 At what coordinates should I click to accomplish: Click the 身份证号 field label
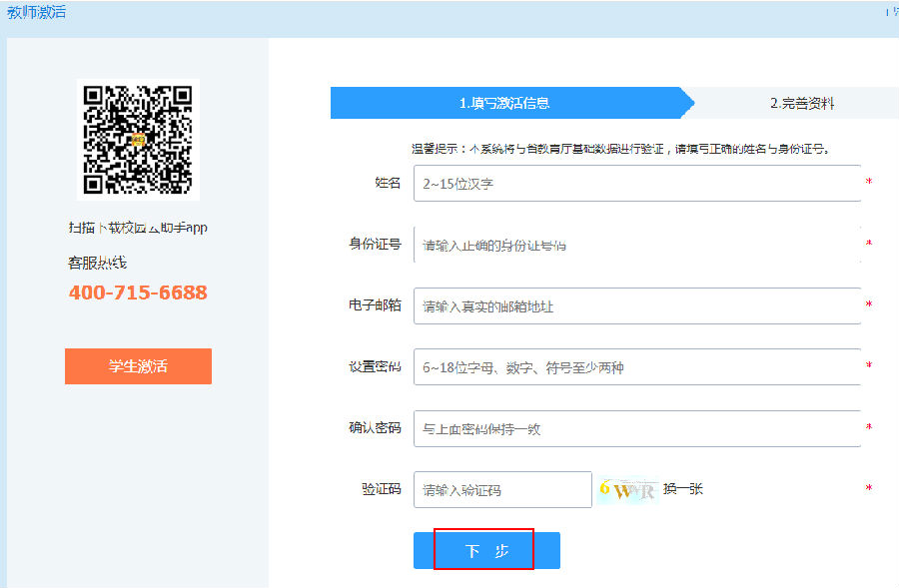click(x=375, y=245)
